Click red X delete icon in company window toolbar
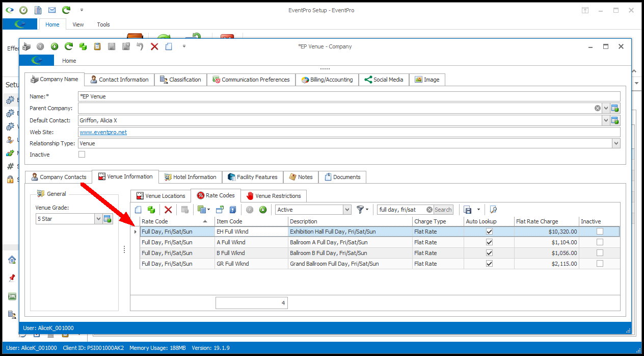 (154, 46)
